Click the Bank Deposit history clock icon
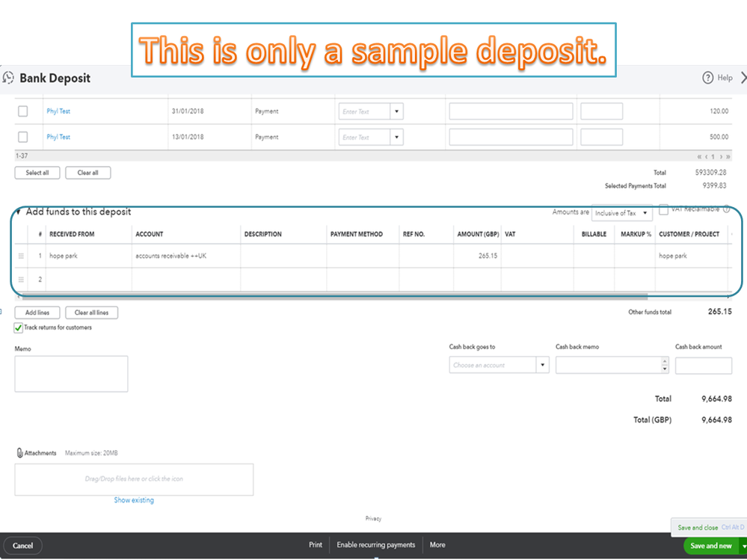 pyautogui.click(x=8, y=78)
